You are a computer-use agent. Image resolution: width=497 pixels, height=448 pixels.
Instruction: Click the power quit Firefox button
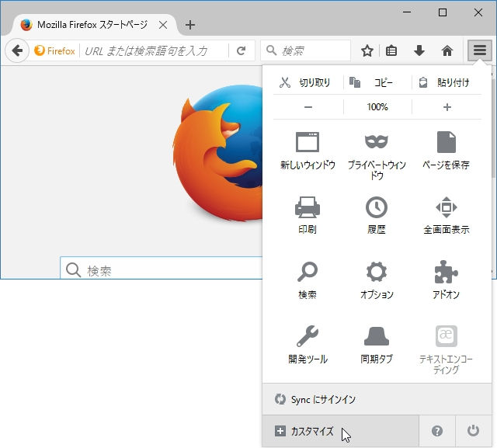[473, 431]
